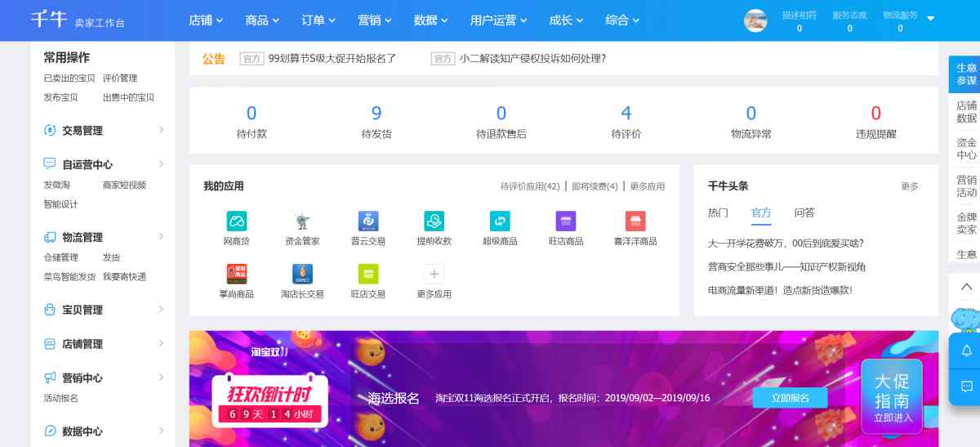Open announcement 小二解读知产侵权投诉如何处理
Screen dimensions: 980x447
click(x=532, y=59)
